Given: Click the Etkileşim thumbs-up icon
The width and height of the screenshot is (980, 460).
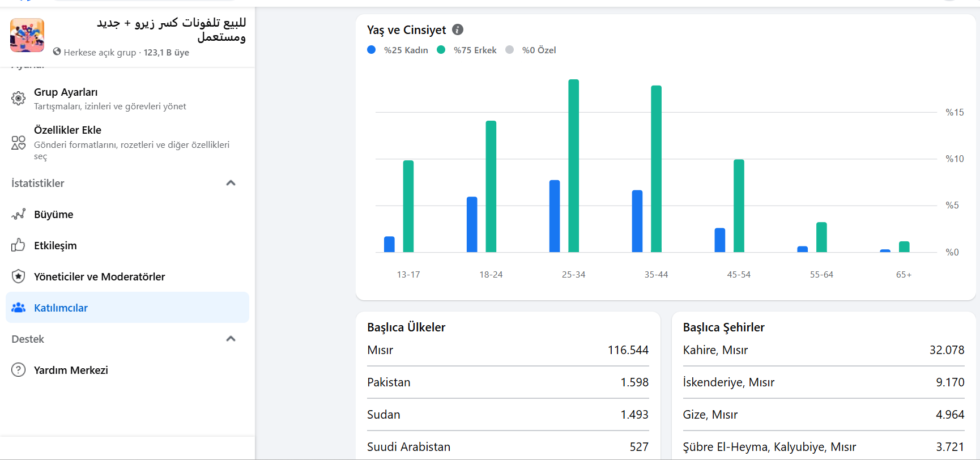Looking at the screenshot, I should (19, 245).
